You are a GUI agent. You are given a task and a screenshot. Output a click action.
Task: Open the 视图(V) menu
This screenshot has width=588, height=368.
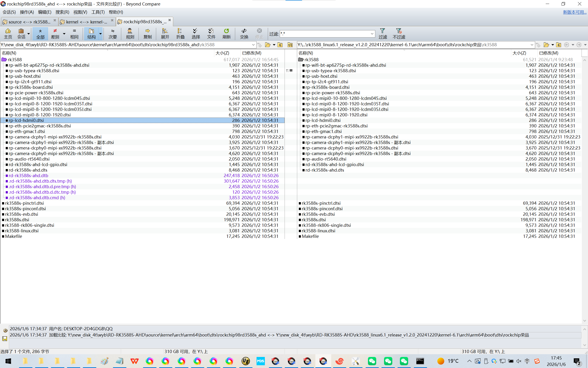coord(80,12)
